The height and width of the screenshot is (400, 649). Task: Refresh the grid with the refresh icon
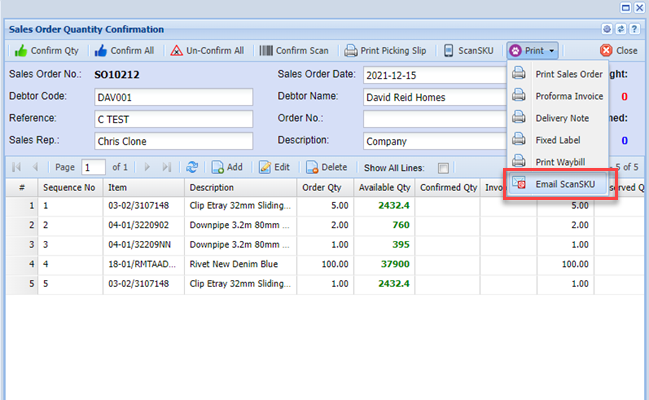tap(192, 167)
